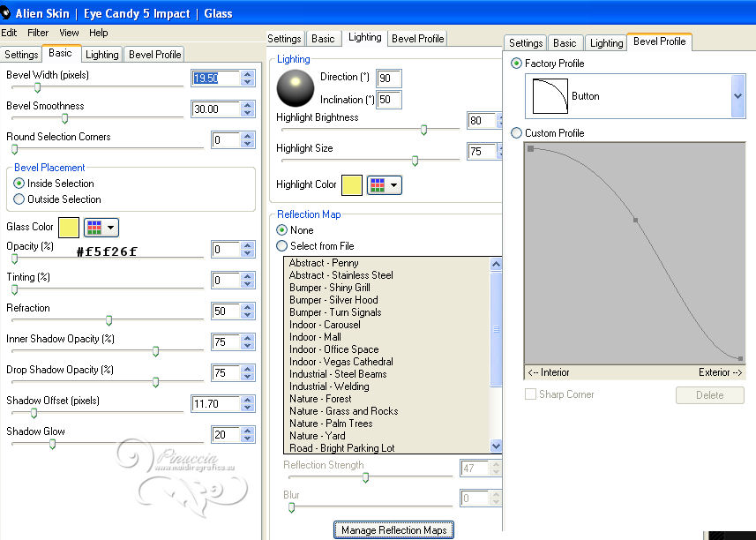Viewport: 756px width, 540px height.
Task: Click the Opacity percentage input field
Action: pyautogui.click(x=226, y=250)
